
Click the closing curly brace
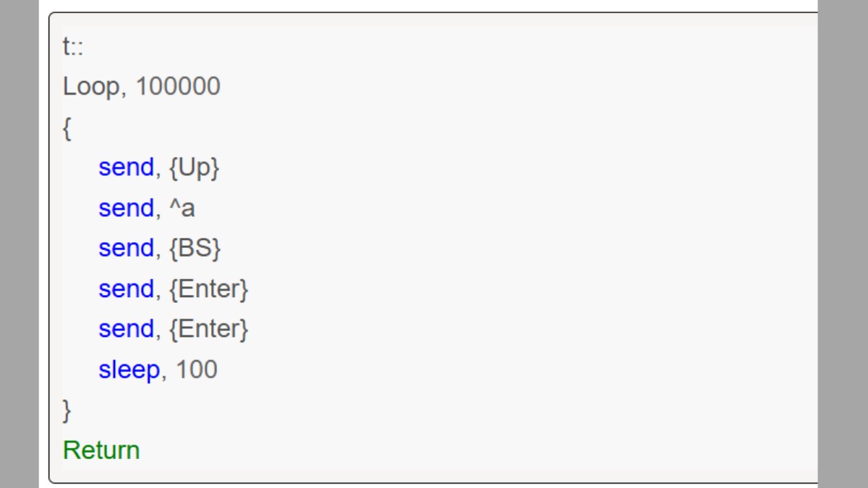(x=67, y=411)
